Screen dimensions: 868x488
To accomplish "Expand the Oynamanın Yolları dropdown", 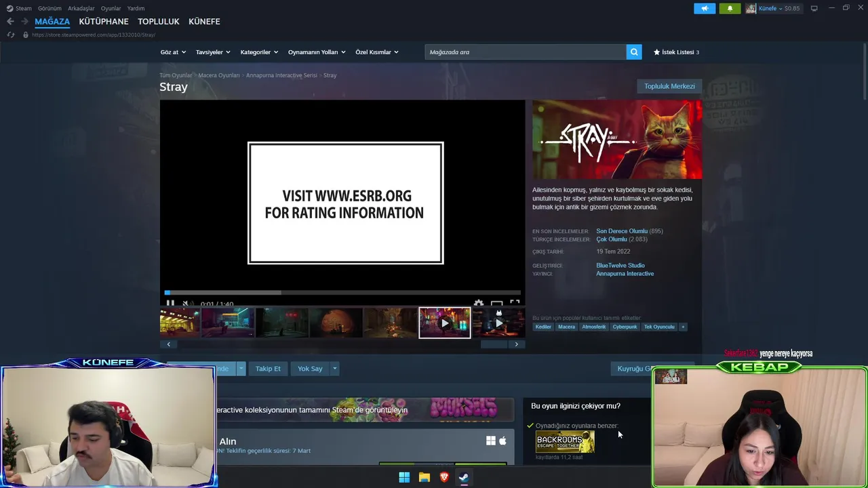I will tap(317, 52).
